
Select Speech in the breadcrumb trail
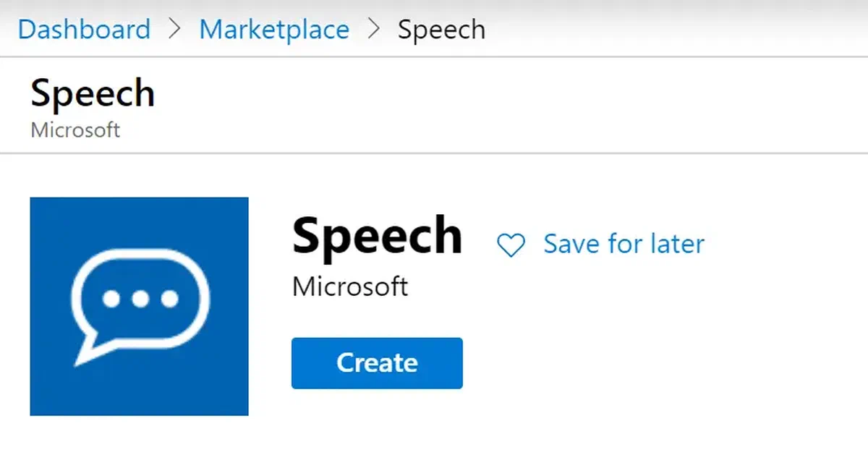tap(441, 29)
